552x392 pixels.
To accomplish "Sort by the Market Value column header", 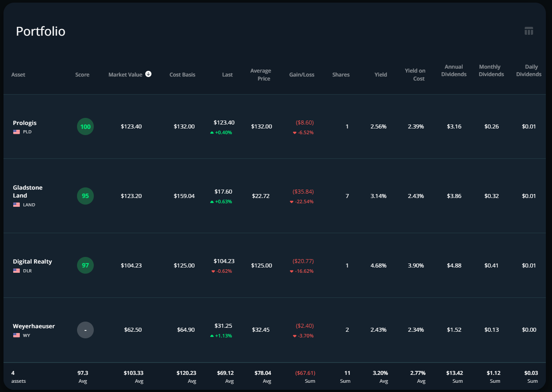I will coord(125,75).
